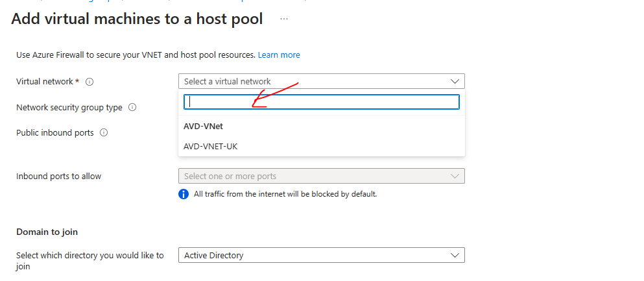Image resolution: width=644 pixels, height=281 pixels.
Task: Click the chevron on the Active Directory dropdown
Action: [x=454, y=256]
